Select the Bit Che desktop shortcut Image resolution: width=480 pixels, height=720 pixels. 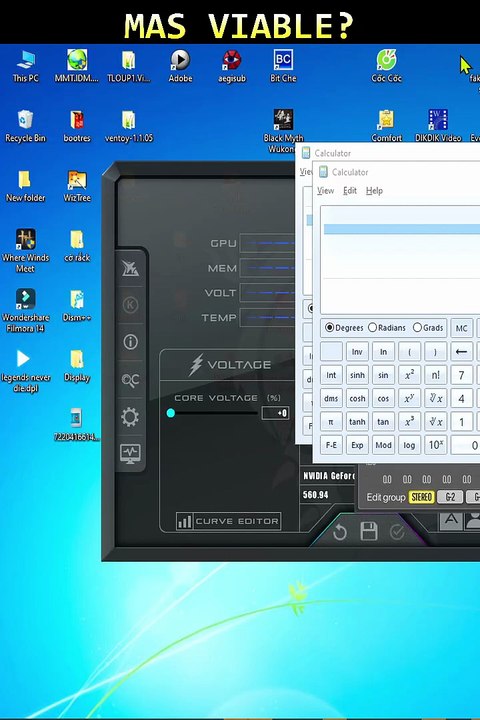(283, 67)
